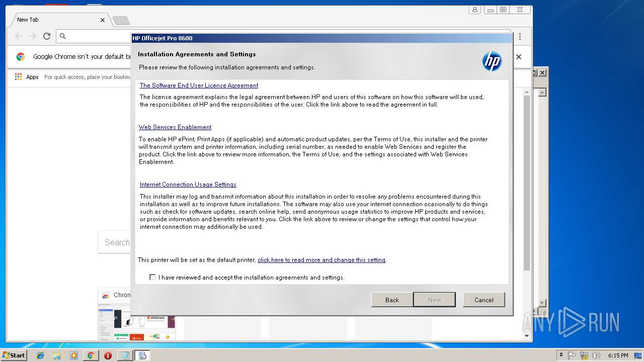This screenshot has height=362, width=644.
Task: Cancel the HP Officejet installation
Action: [484, 300]
